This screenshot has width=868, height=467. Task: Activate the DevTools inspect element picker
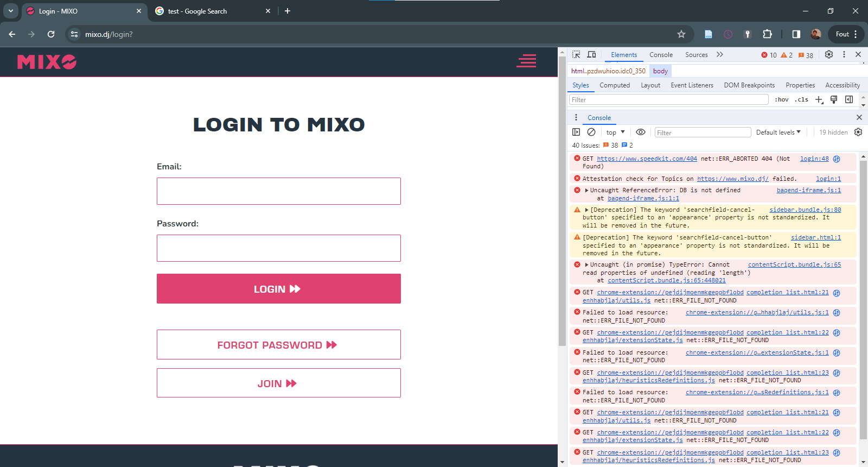coord(576,55)
